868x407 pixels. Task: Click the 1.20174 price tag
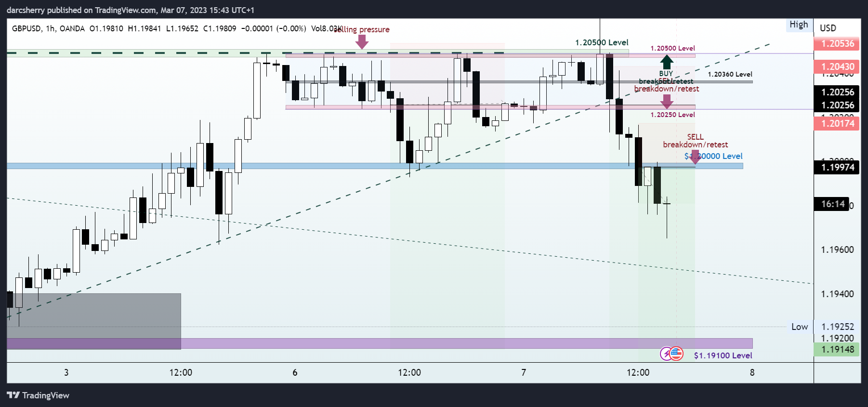coord(838,123)
